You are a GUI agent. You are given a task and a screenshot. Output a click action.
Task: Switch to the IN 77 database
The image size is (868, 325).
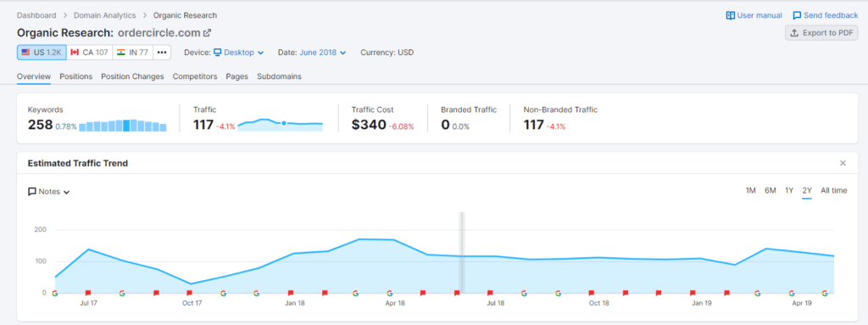tap(133, 53)
